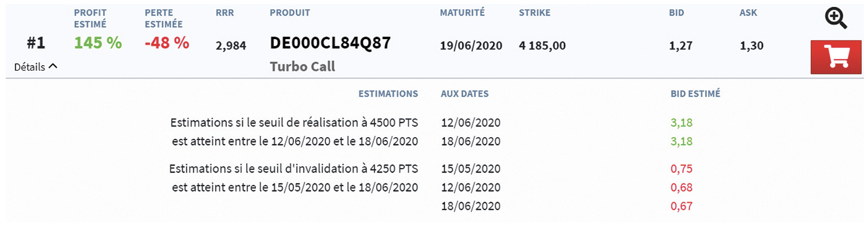Click the Turbo Call product type

coord(303,66)
